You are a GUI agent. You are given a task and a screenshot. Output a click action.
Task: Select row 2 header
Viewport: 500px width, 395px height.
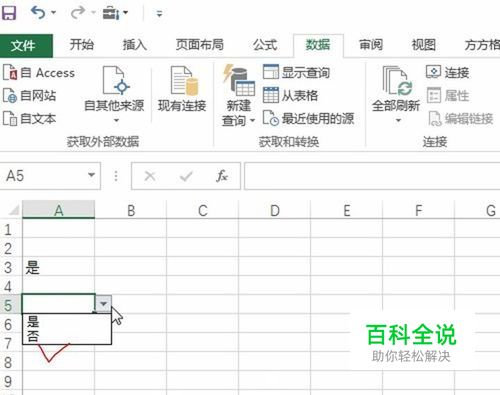coord(10,248)
